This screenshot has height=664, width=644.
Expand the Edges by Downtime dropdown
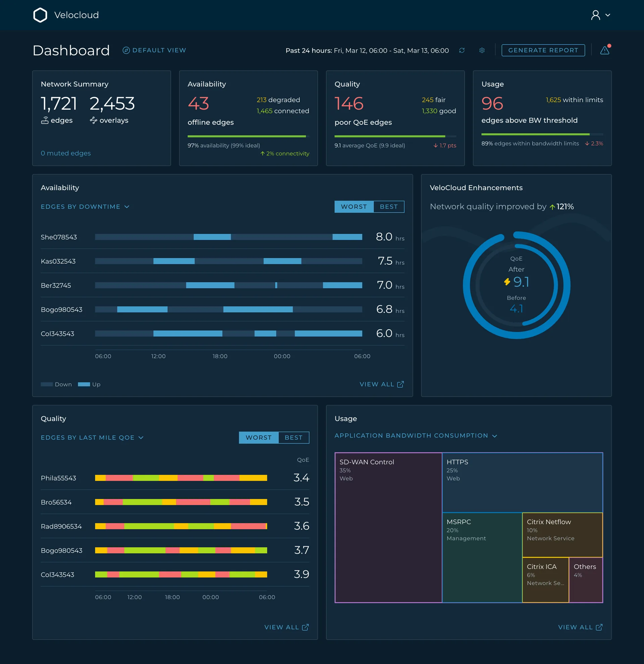[85, 207]
